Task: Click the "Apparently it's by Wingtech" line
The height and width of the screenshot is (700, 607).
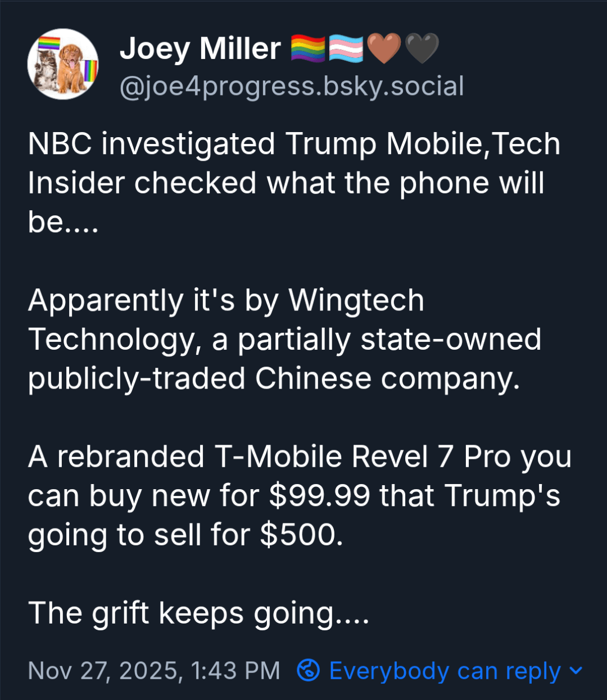Action: (226, 300)
